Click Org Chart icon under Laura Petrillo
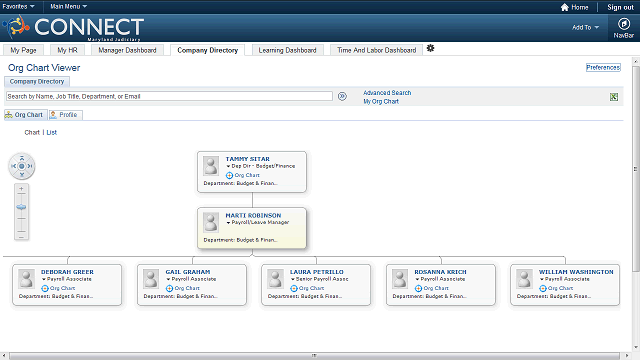 click(x=294, y=289)
